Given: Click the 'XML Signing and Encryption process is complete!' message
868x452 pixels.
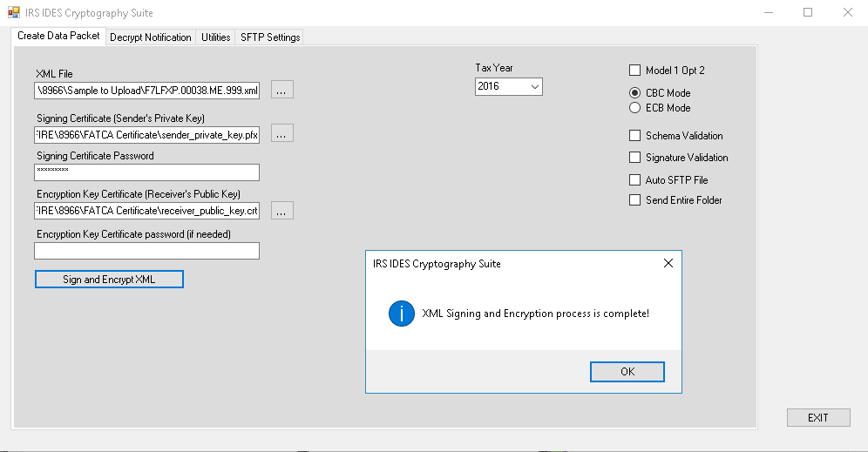Looking at the screenshot, I should click(535, 314).
